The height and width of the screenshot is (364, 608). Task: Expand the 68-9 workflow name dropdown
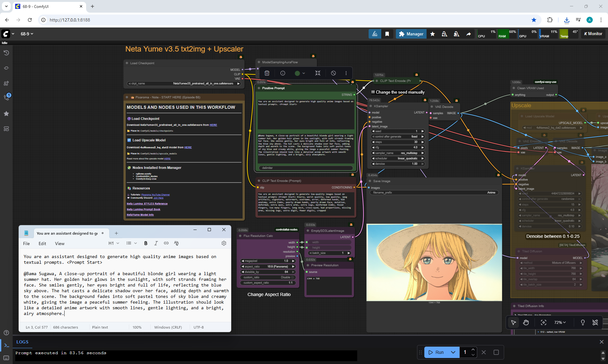pos(27,34)
